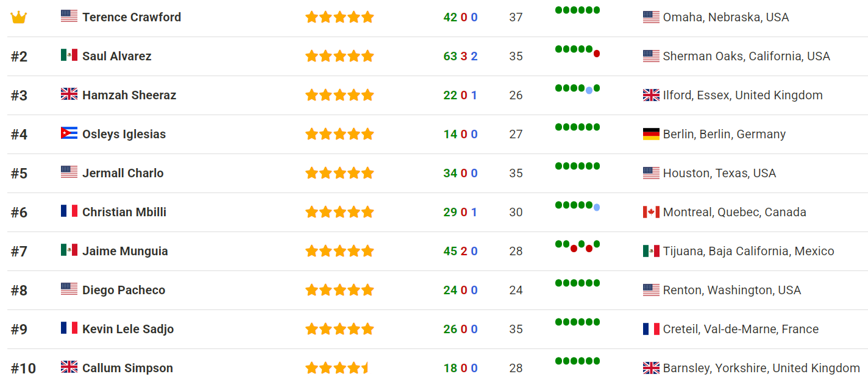The width and height of the screenshot is (868, 385).
Task: Click the German flag next to Berlin residence
Action: [651, 134]
